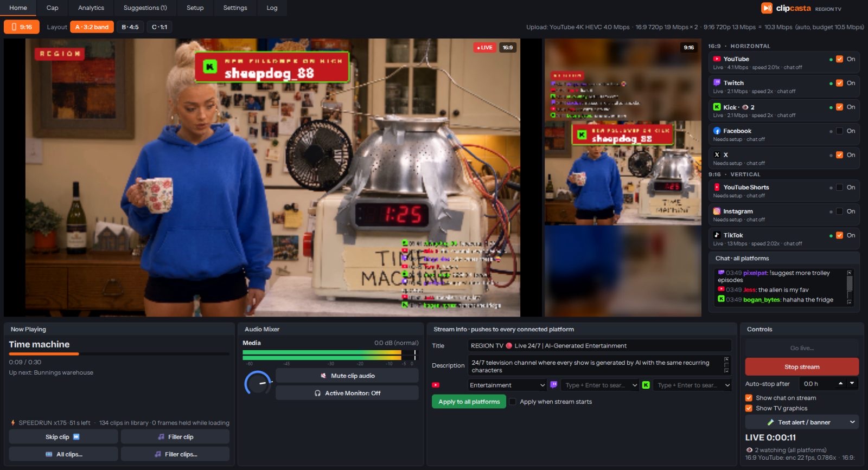This screenshot has width=868, height=470.
Task: Click the eye viewer icon beside Kick
Action: pyautogui.click(x=745, y=107)
